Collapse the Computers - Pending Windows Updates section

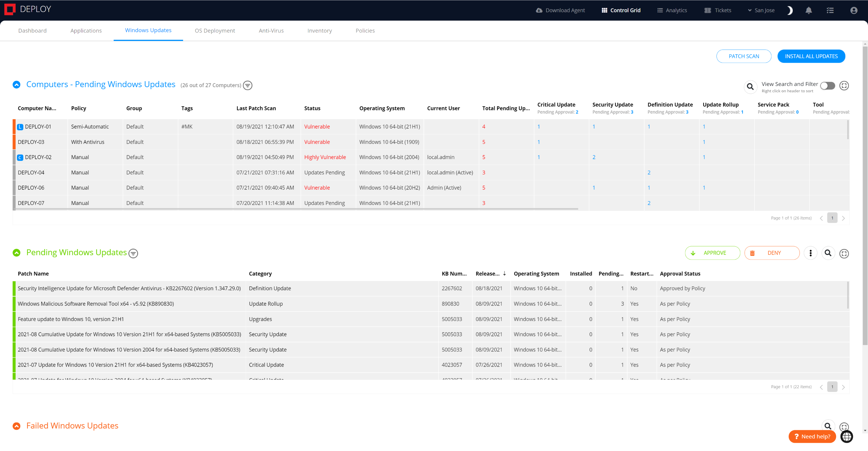(x=17, y=84)
